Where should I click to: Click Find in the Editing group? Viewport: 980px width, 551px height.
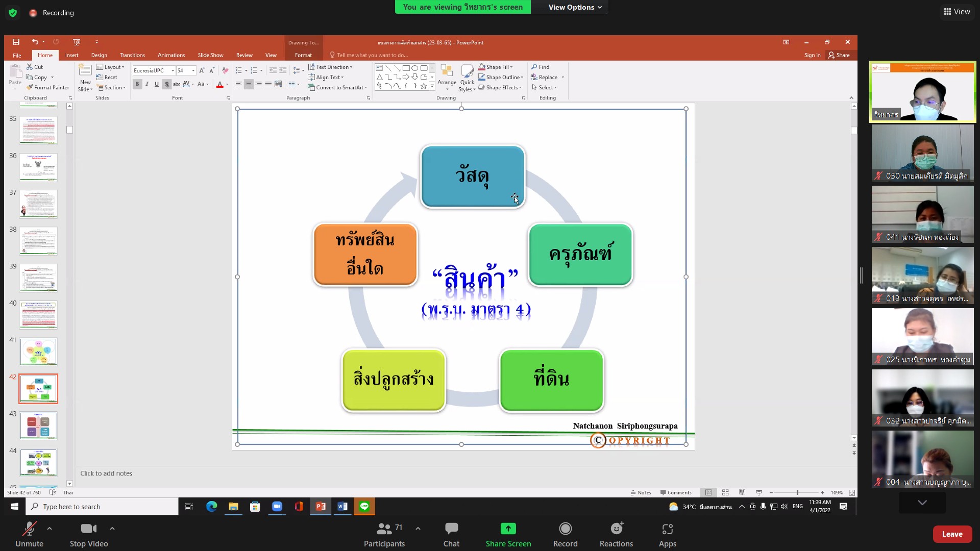pos(540,67)
